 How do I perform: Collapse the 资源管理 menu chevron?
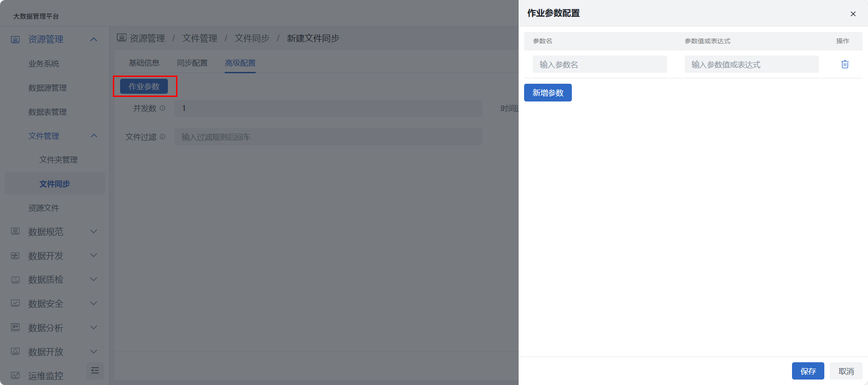(x=94, y=39)
